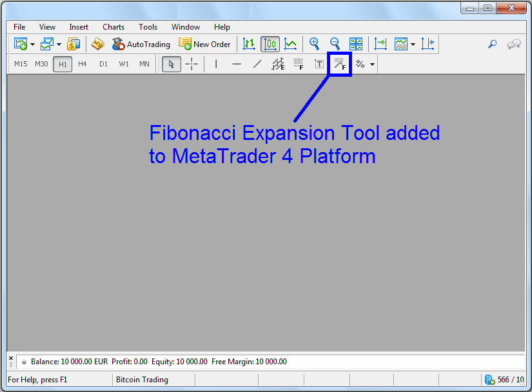Click the New Chart icon
532x392 pixels.
[21, 44]
